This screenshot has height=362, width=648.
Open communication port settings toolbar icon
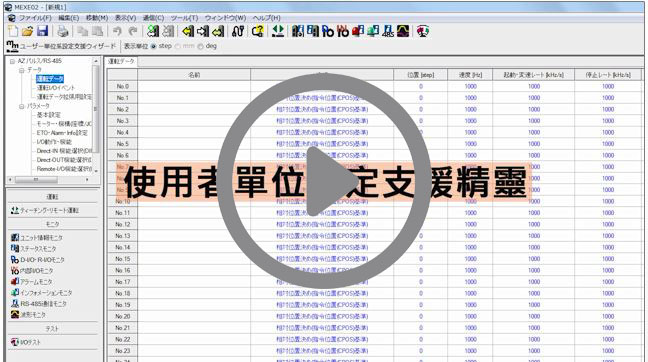tap(238, 31)
